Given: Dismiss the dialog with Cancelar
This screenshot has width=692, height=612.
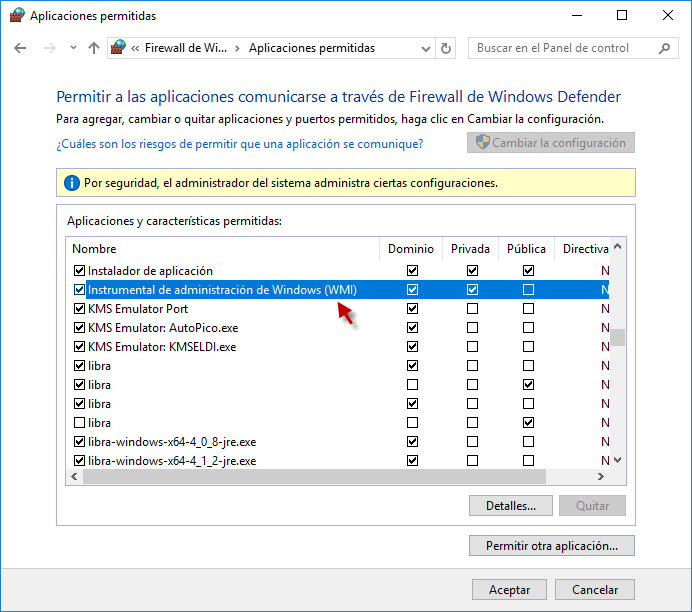Looking at the screenshot, I should 595,589.
